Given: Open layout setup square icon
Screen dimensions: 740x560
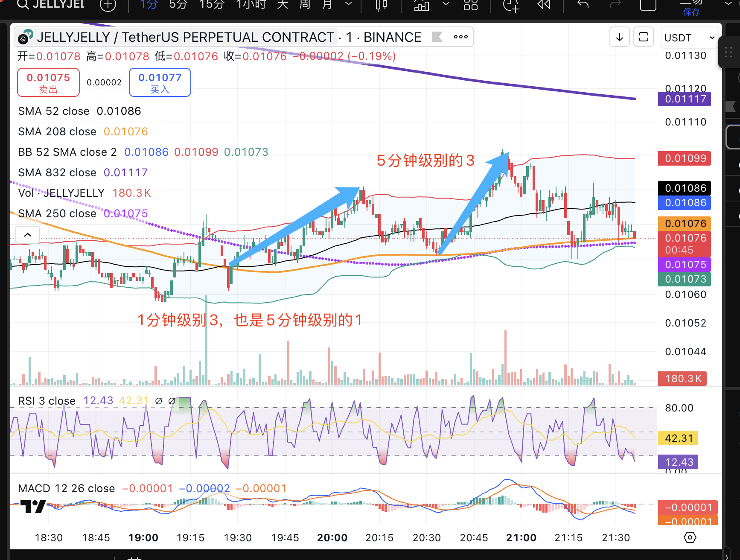Looking at the screenshot, I should click(x=648, y=5).
